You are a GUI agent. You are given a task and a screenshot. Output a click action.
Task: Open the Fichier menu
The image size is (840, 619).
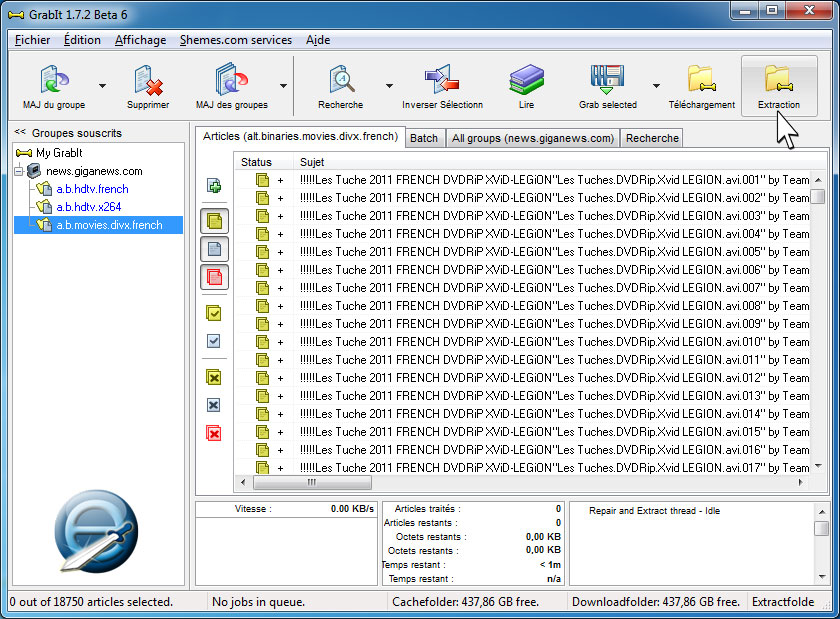[33, 40]
